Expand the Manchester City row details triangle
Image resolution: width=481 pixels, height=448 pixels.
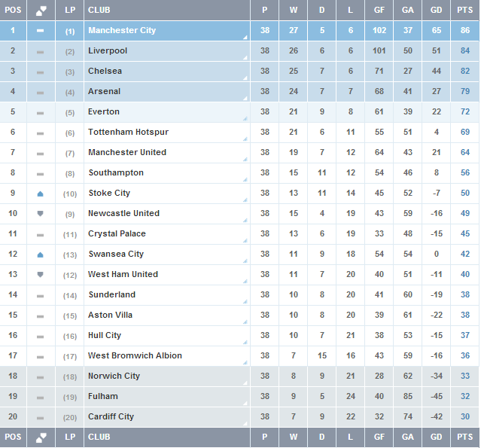coord(245,38)
